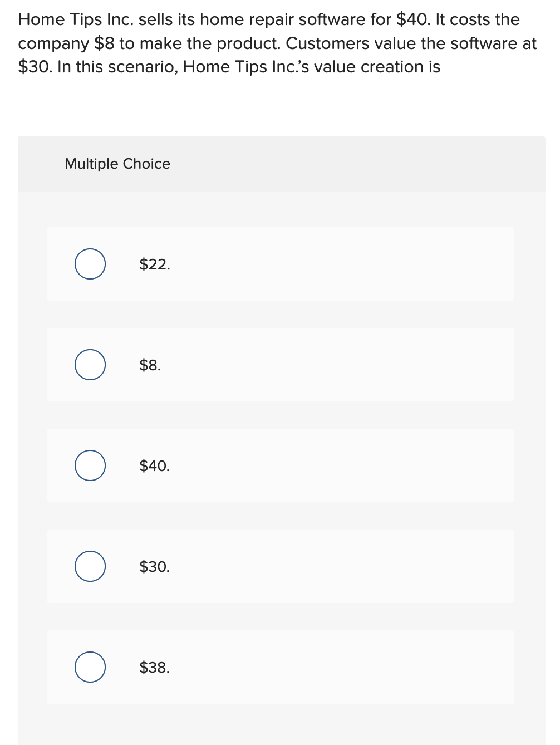
Task: Click the "$38." answer label text
Action: click(154, 668)
